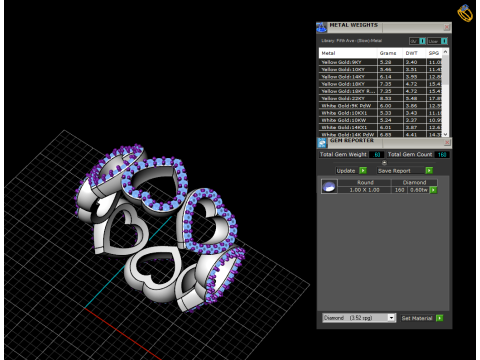The height and width of the screenshot is (360, 480).
Task: Click the scroll down arrow in the metal list
Action: [x=445, y=134]
